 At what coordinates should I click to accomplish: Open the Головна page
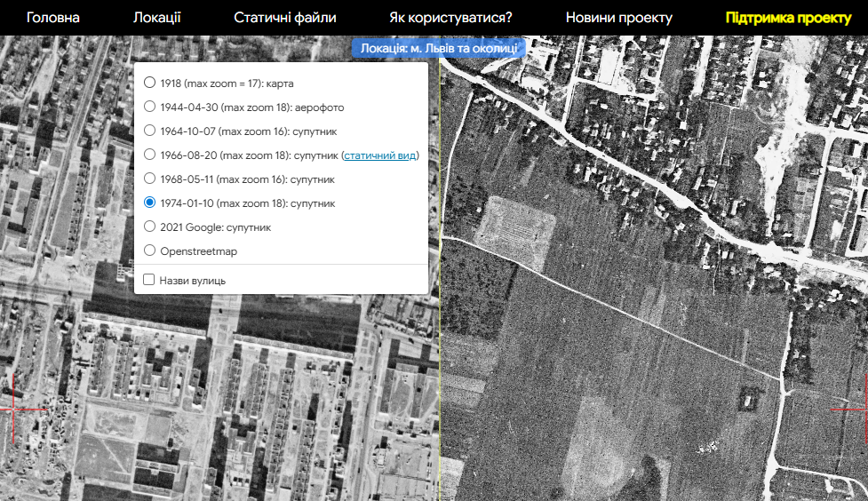(52, 18)
